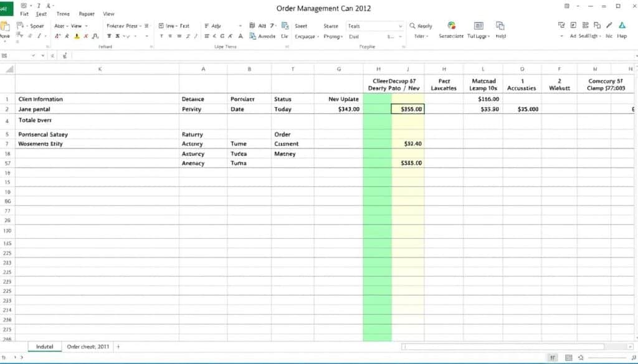Open the Teals combo box
The image size is (638, 364).
pos(374,26)
